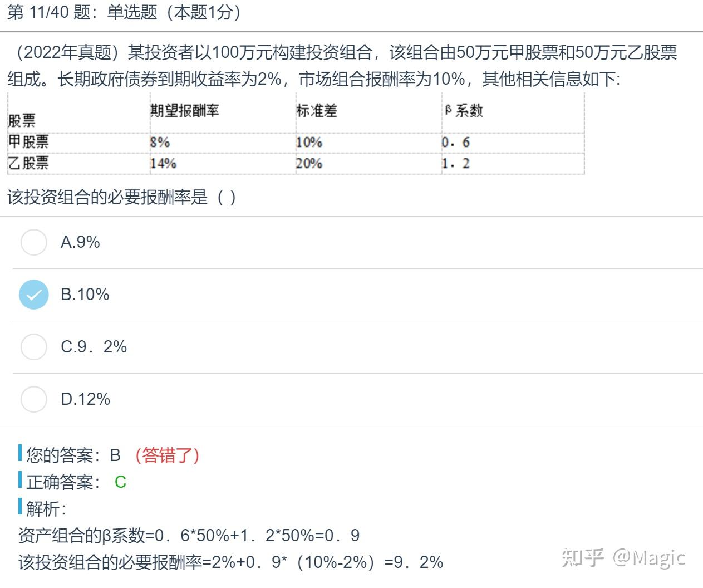The image size is (703, 588).
Task: Click the blue bar icon beside 您的答案
Action: (x=20, y=455)
